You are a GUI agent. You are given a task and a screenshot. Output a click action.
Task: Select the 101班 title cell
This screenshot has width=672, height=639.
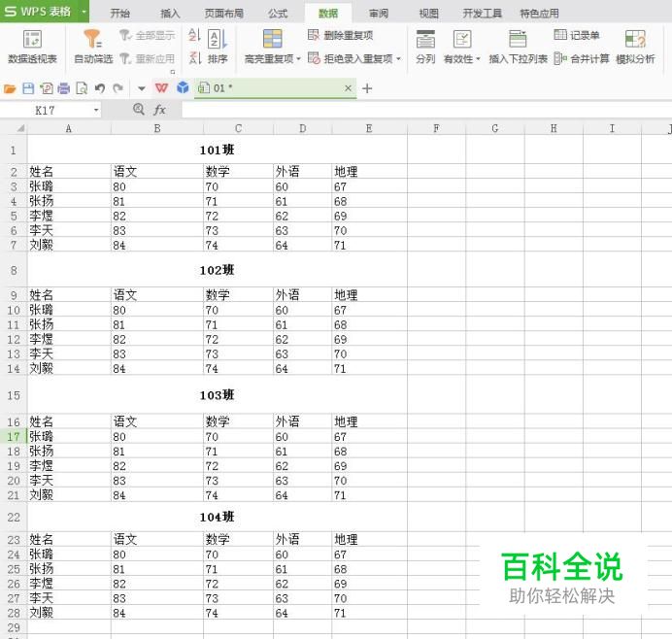point(217,150)
